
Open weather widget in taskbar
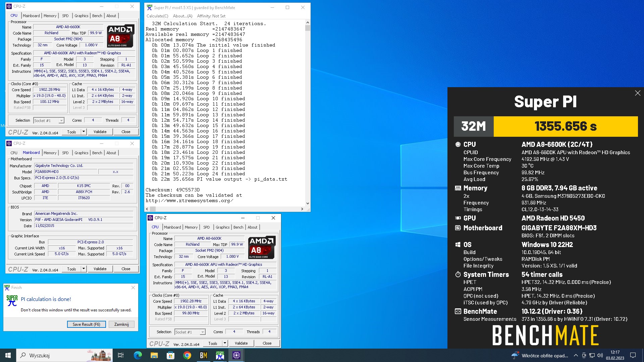pyautogui.click(x=539, y=355)
